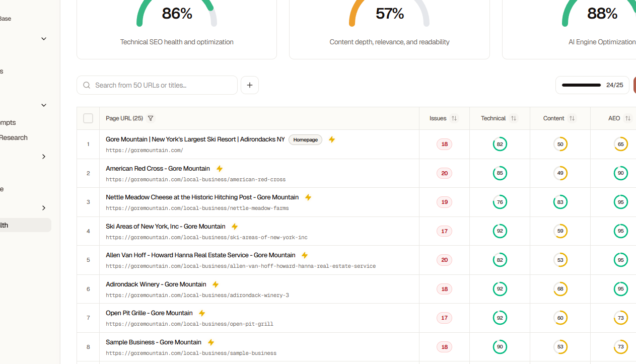Click the Homepage badge on row 1
The height and width of the screenshot is (364, 636).
306,140
